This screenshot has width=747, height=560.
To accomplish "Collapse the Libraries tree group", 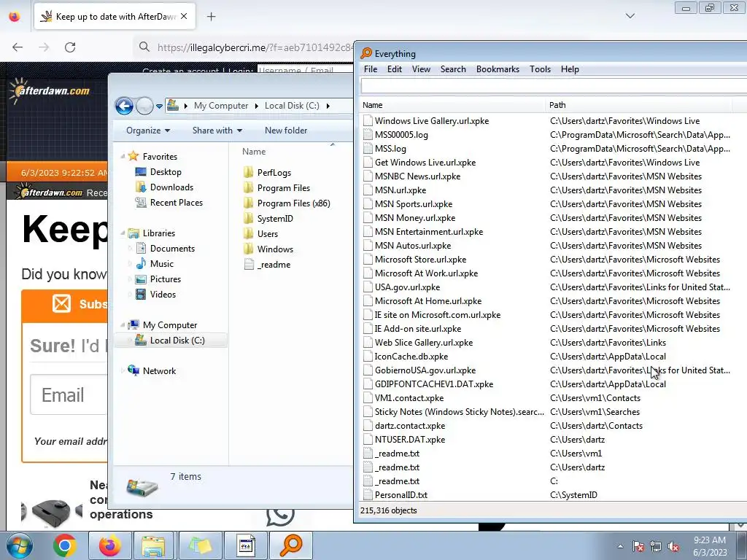I will (123, 233).
